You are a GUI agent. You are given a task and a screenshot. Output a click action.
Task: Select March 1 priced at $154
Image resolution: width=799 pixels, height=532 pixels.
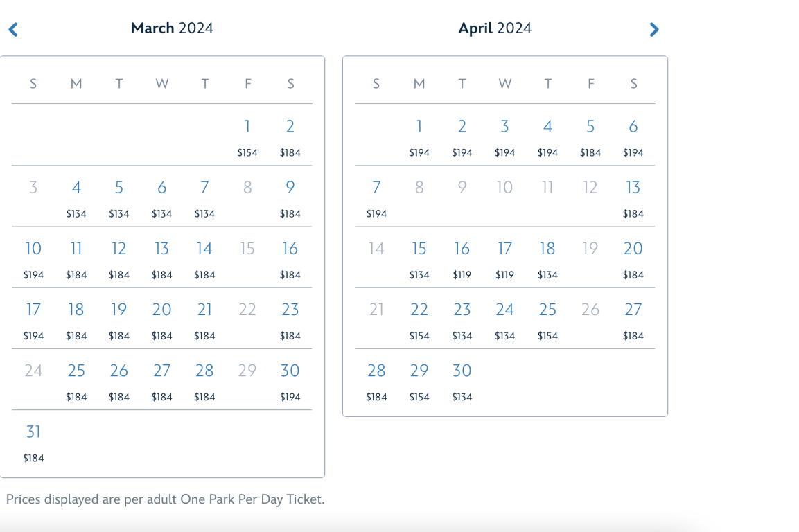(247, 127)
